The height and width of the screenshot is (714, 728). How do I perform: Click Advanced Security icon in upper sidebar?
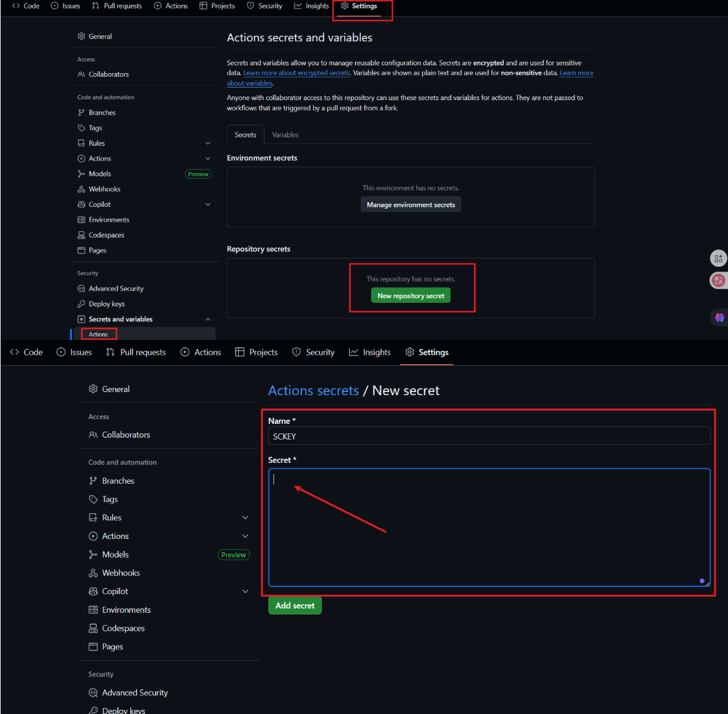pos(82,288)
